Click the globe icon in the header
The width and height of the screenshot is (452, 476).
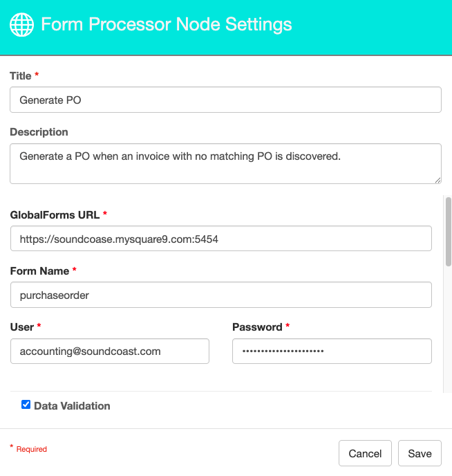21,25
